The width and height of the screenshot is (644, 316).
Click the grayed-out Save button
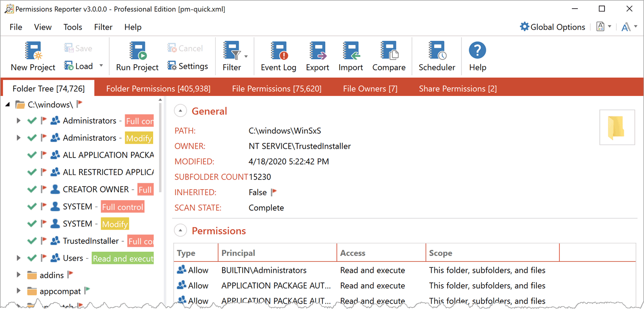pyautogui.click(x=78, y=48)
